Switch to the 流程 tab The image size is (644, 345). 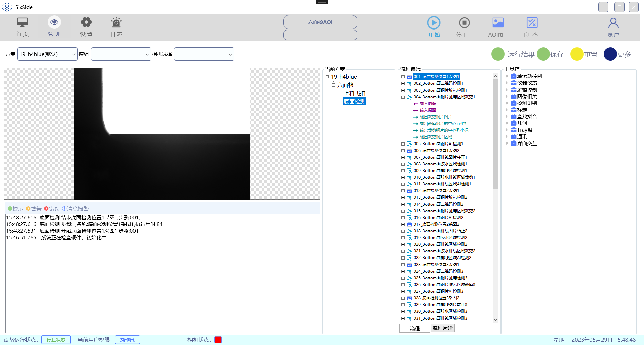[x=415, y=328]
